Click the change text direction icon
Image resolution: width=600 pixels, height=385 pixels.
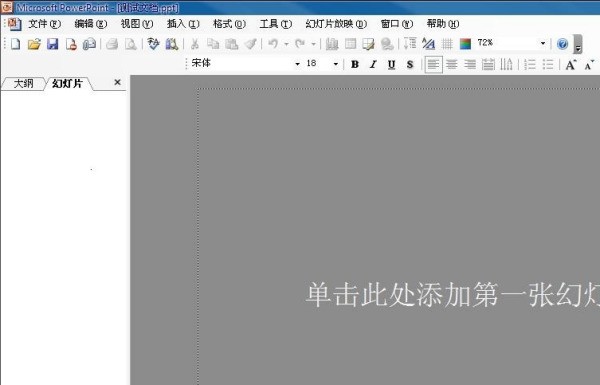tap(507, 64)
